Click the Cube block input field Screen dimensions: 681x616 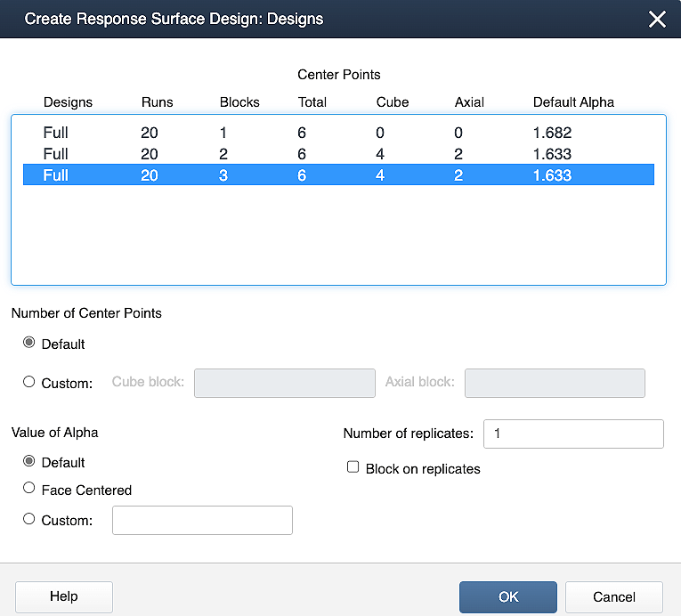(x=284, y=383)
